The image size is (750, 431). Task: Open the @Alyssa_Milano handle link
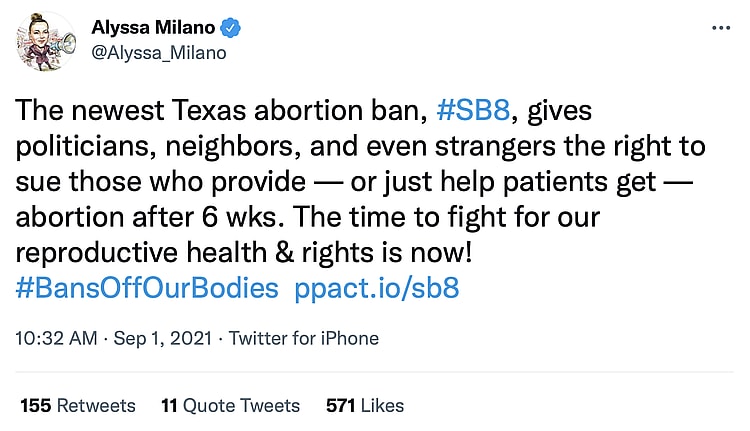coord(159,53)
